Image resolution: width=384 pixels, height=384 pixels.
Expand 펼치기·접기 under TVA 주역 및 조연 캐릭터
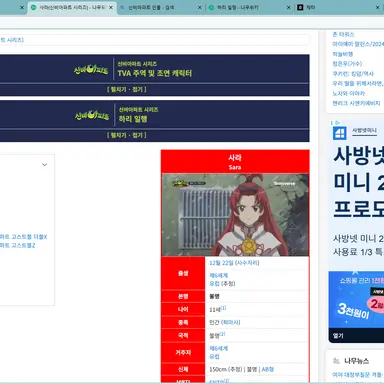(x=127, y=89)
